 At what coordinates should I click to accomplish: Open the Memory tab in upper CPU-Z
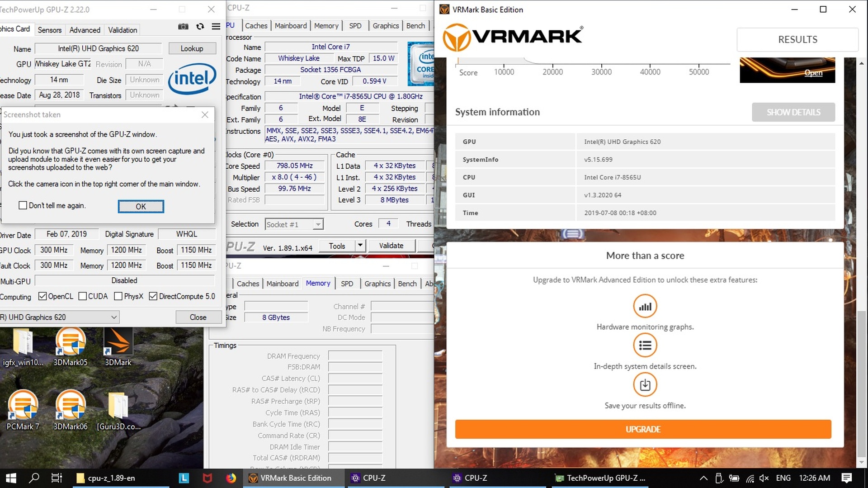coord(326,26)
